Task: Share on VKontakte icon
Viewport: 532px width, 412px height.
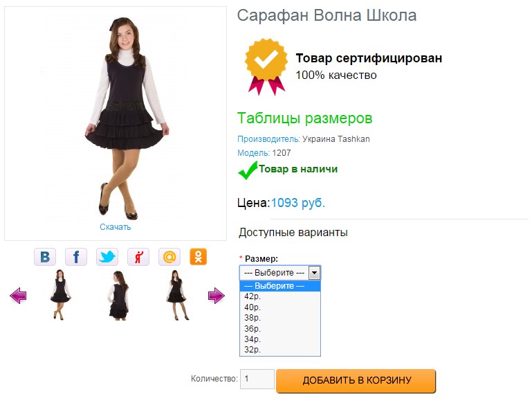Action: [x=45, y=257]
